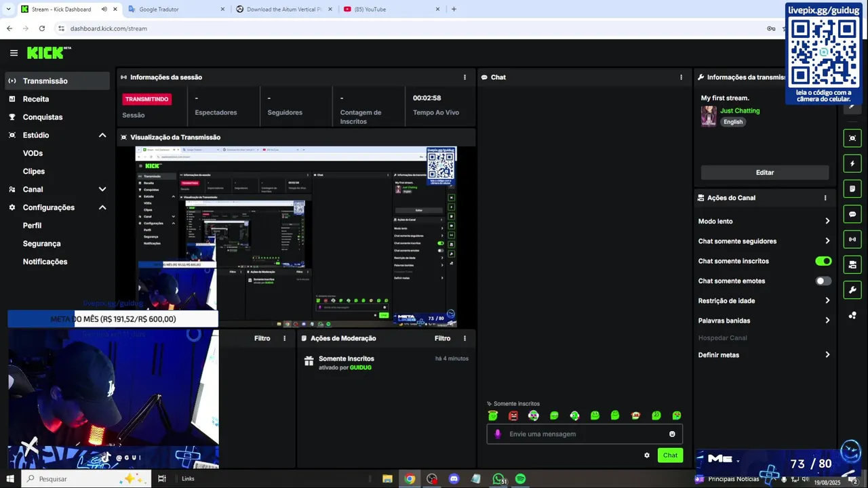
Task: Open WhatsApp from the taskbar
Action: click(498, 479)
